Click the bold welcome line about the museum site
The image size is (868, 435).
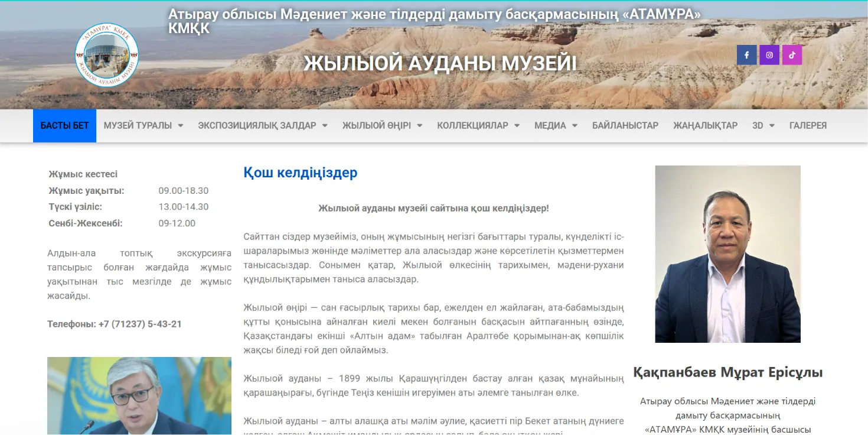433,208
